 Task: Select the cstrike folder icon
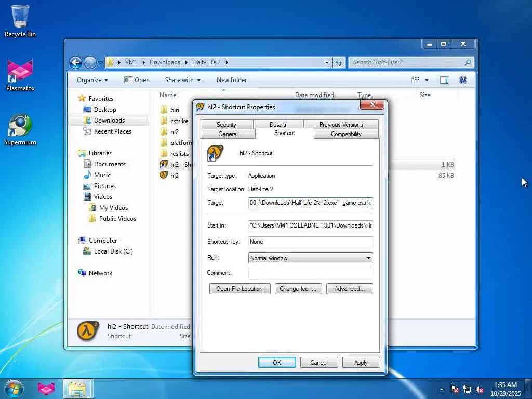164,121
